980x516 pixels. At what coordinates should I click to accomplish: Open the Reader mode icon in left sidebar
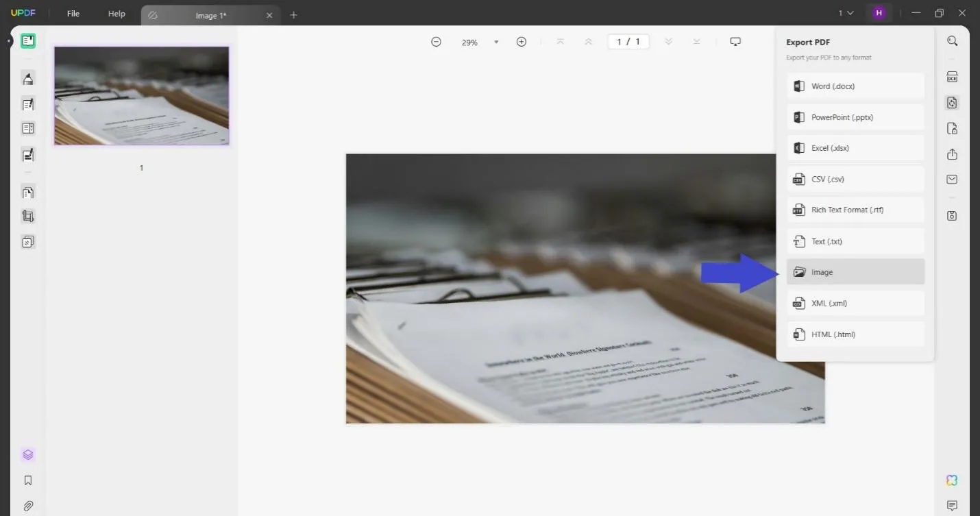point(28,41)
